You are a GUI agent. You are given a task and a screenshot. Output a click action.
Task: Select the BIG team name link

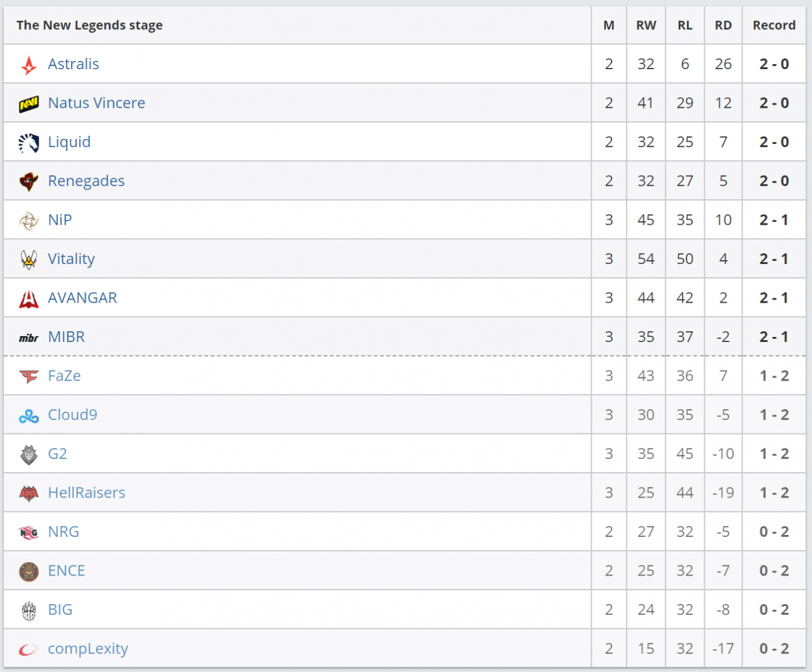coord(60,610)
